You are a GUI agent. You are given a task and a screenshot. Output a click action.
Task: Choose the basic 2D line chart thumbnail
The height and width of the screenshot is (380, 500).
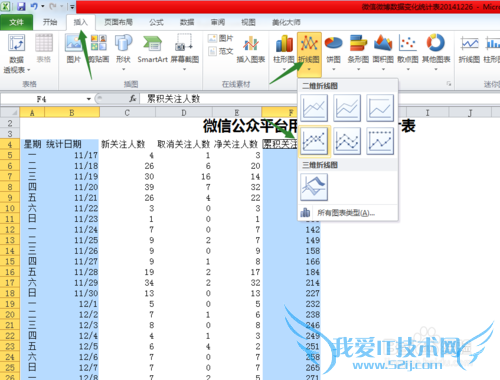314,108
